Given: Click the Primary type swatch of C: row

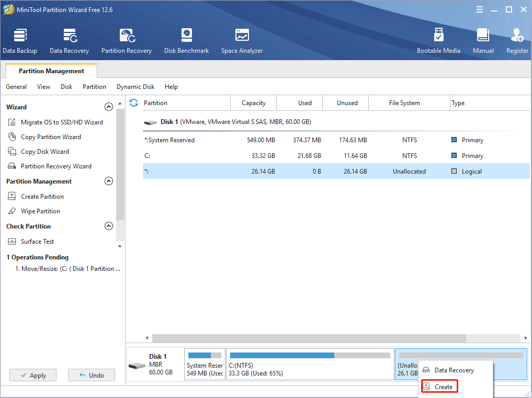Looking at the screenshot, I should pyautogui.click(x=454, y=155).
